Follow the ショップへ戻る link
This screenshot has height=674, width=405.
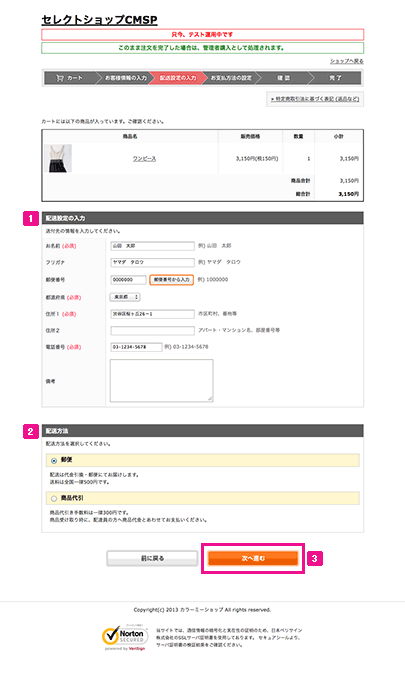347,61
